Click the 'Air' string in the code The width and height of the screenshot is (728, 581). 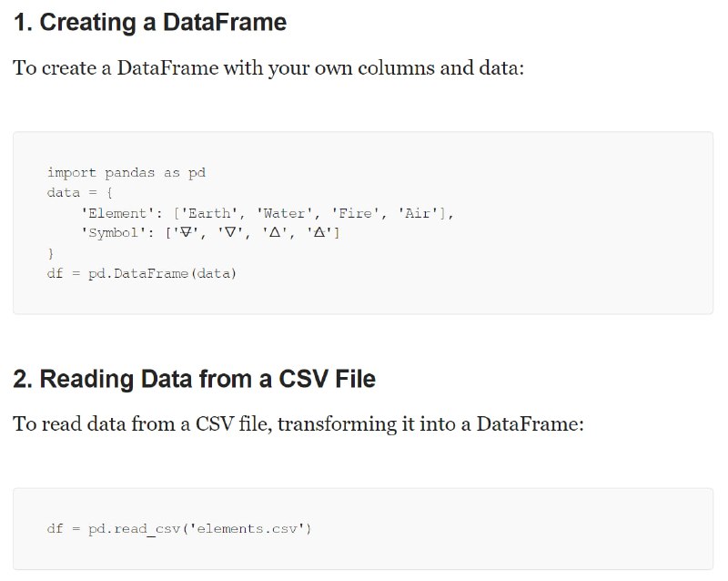click(x=418, y=213)
